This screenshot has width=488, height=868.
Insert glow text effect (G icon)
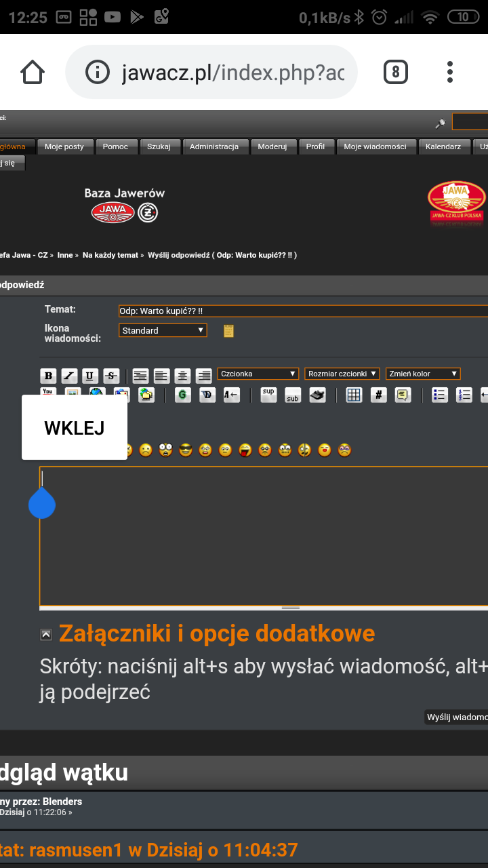[183, 395]
